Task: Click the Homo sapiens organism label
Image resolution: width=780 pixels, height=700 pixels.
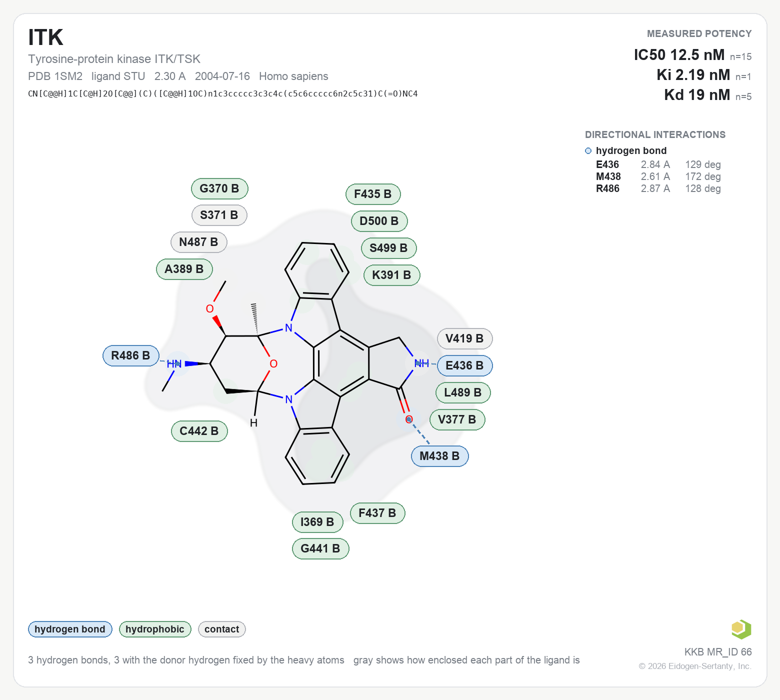Action: tap(293, 76)
